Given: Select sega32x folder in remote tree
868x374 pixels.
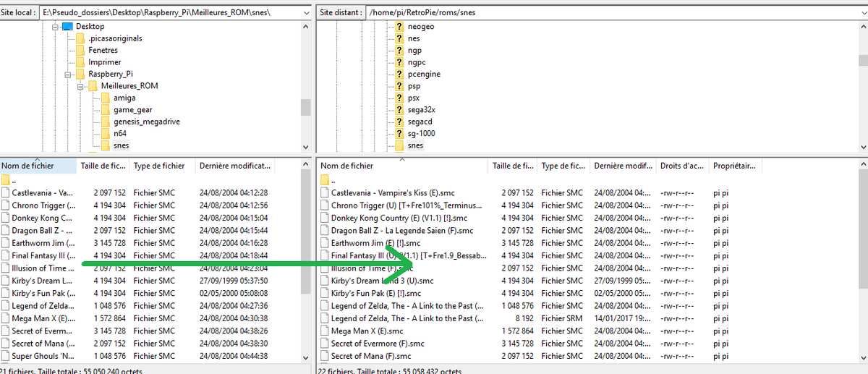Looking at the screenshot, I should 421,109.
